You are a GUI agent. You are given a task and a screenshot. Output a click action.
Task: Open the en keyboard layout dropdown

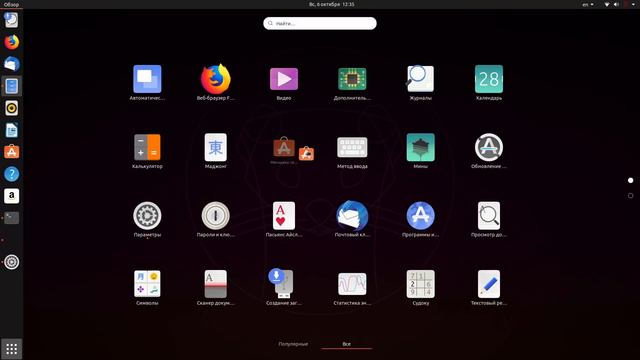[x=588, y=4]
